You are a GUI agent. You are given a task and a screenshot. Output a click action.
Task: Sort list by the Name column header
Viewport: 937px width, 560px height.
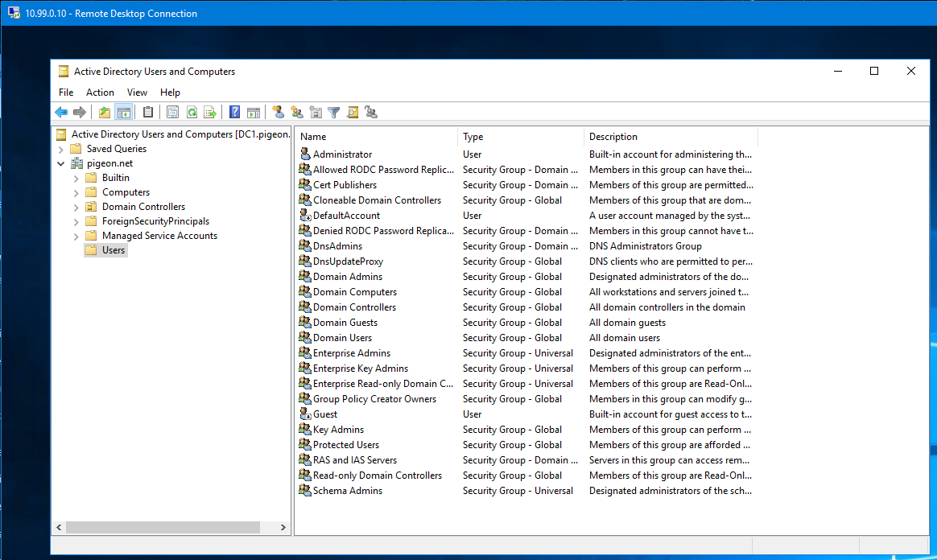pyautogui.click(x=377, y=137)
